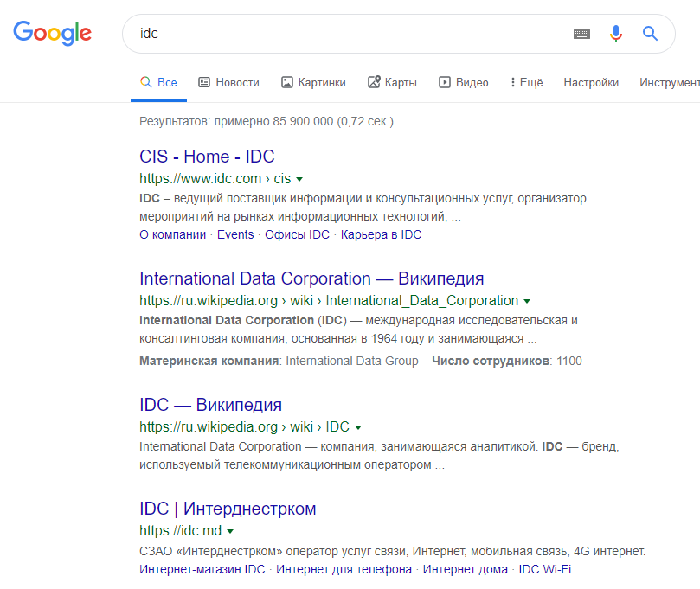Click the Google logo

click(x=52, y=33)
